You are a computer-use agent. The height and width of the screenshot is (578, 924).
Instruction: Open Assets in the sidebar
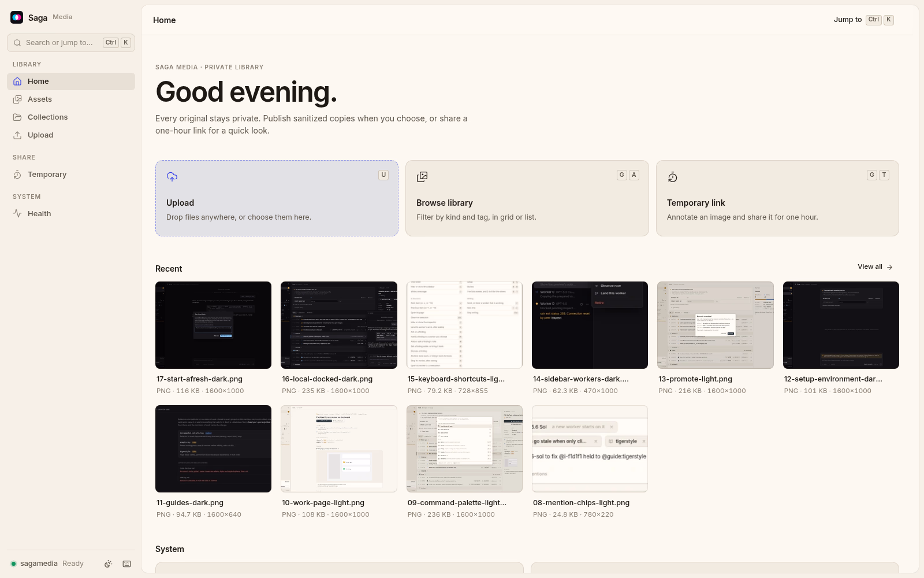(71, 99)
